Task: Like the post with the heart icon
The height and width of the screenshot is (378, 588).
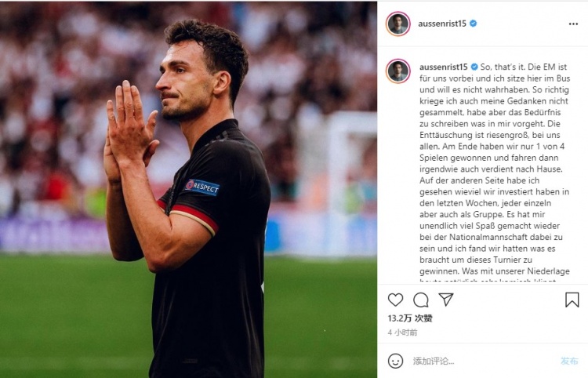Action: tap(395, 300)
